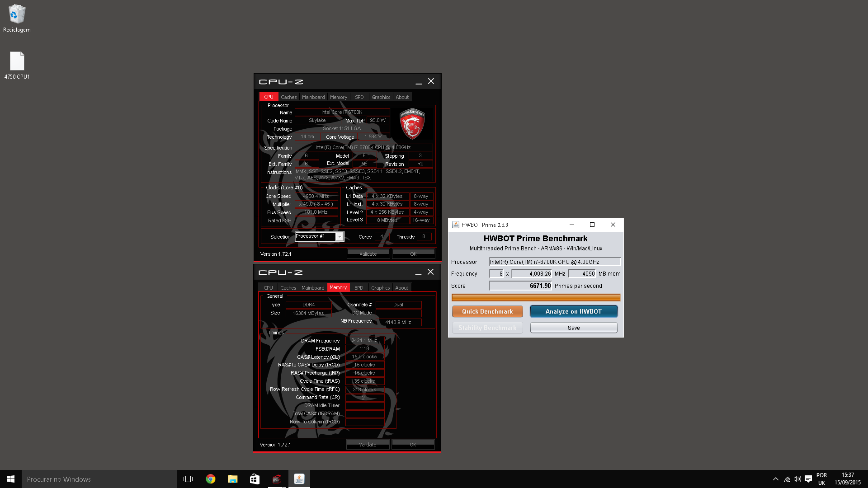
Task: Open About tab in bottom CPU-Z window
Action: (401, 288)
